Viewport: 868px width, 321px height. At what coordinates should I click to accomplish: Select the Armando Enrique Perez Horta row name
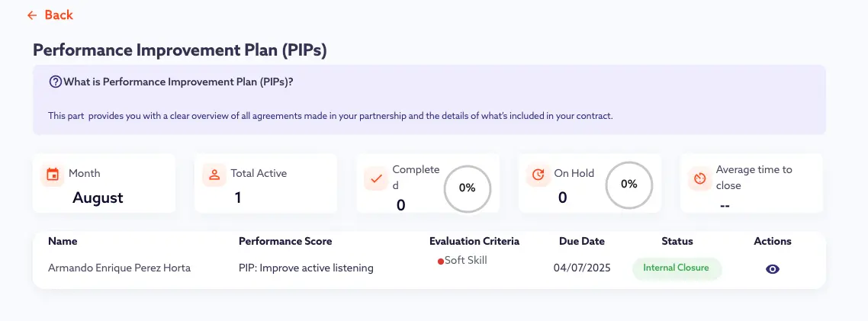[x=119, y=268]
